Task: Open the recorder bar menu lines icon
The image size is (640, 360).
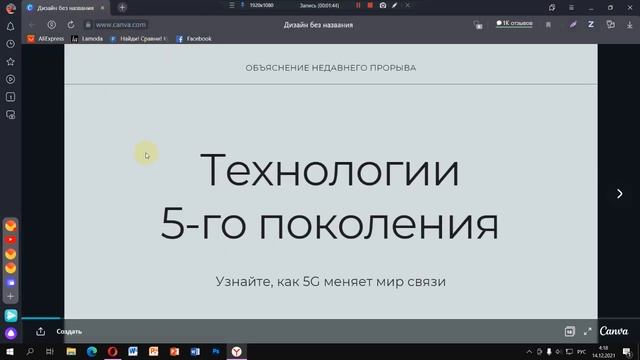Action: pyautogui.click(x=231, y=5)
